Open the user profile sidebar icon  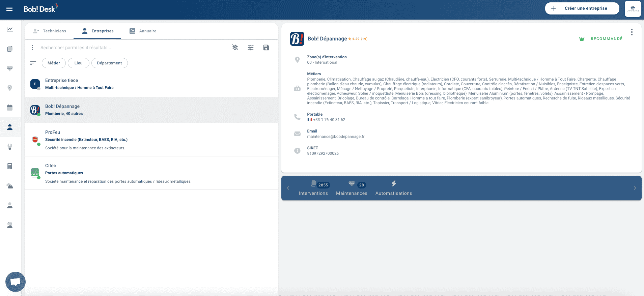[x=10, y=205]
